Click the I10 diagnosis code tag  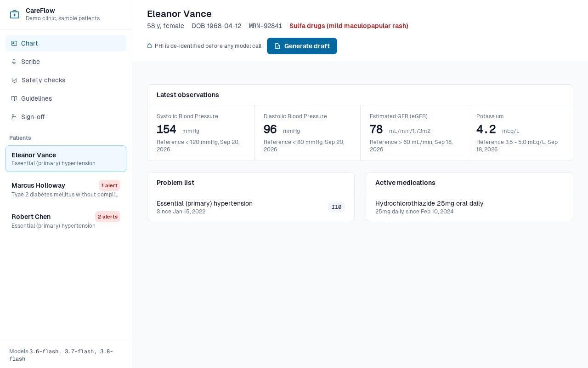(x=336, y=207)
